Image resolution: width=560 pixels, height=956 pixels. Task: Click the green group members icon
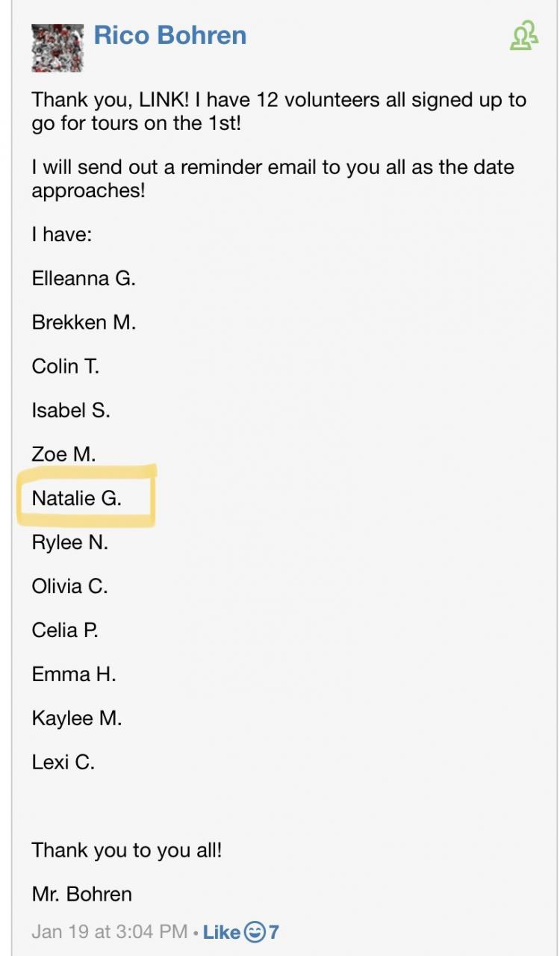coord(523,36)
